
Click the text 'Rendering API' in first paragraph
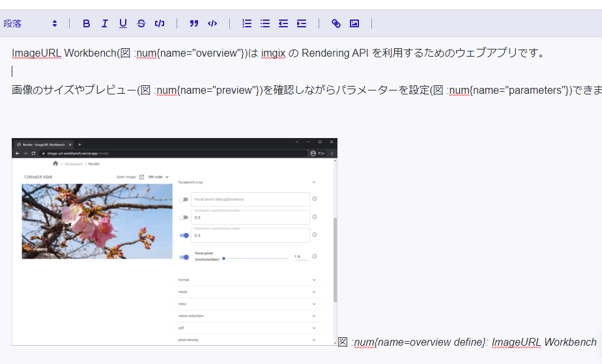point(335,53)
